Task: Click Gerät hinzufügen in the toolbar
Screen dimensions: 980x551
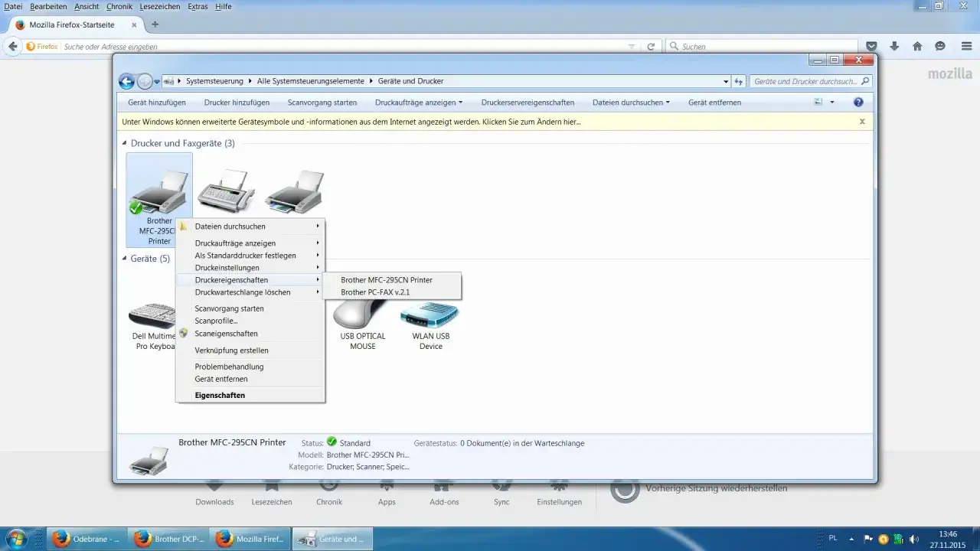Action: click(157, 102)
